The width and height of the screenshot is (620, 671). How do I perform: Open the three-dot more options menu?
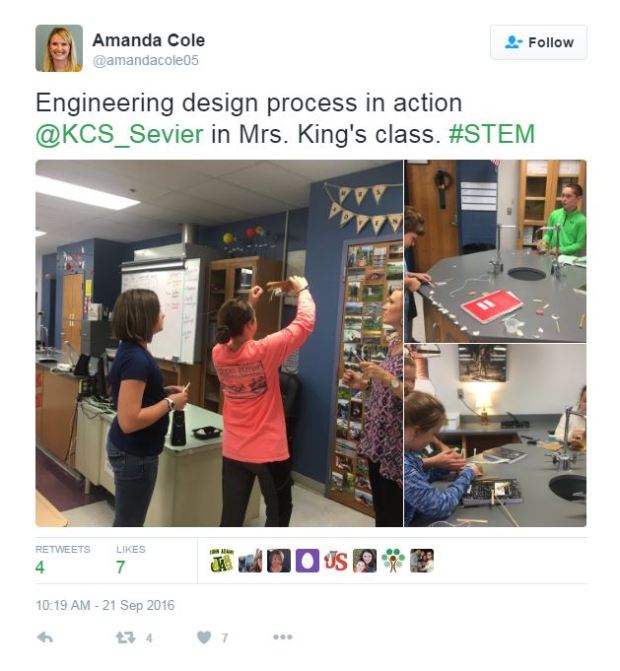(283, 637)
